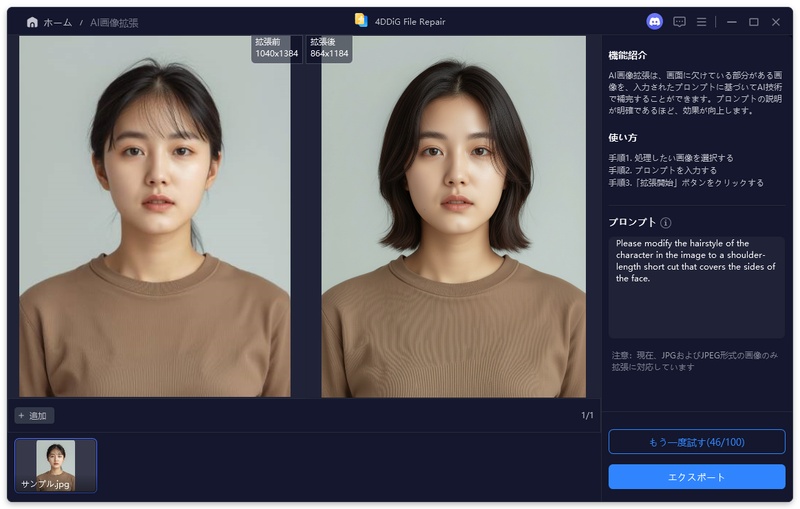The image size is (800, 509).
Task: Click the 手順2. プロンプトを入力する line
Action: [662, 170]
